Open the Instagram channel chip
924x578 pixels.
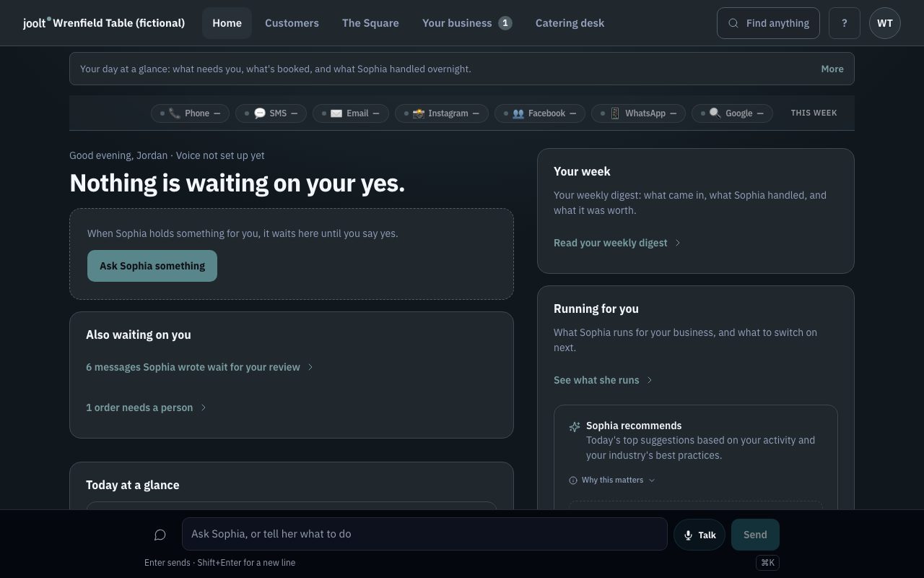(442, 113)
